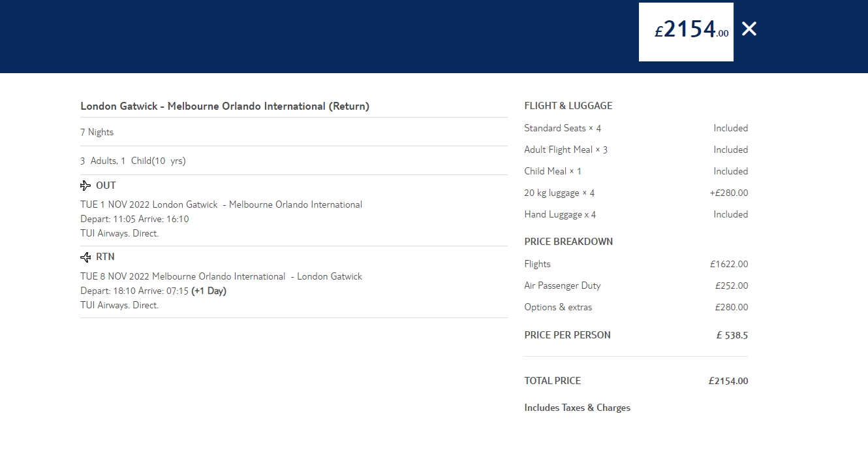Click the PRICE BREAKDOWN heading
The height and width of the screenshot is (471, 868).
click(568, 242)
